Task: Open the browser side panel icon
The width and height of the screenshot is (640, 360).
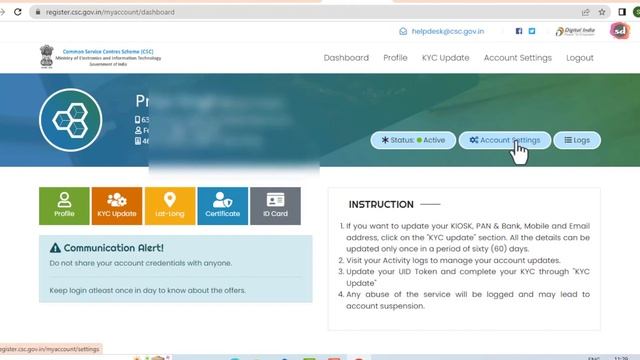Action: click(622, 12)
